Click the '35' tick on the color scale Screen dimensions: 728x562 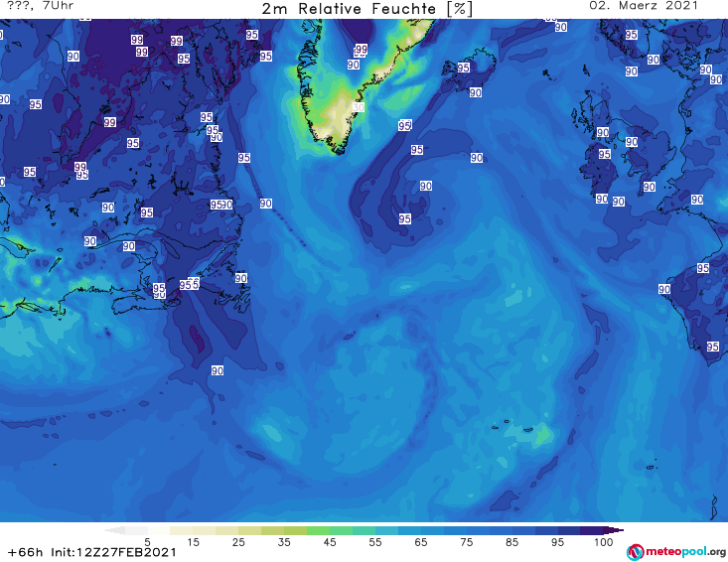(x=284, y=542)
